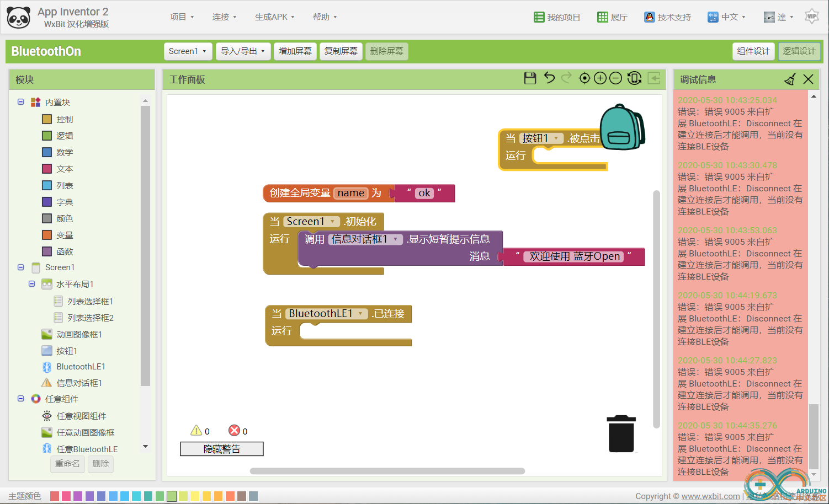Open the 连接 menu

coord(224,17)
